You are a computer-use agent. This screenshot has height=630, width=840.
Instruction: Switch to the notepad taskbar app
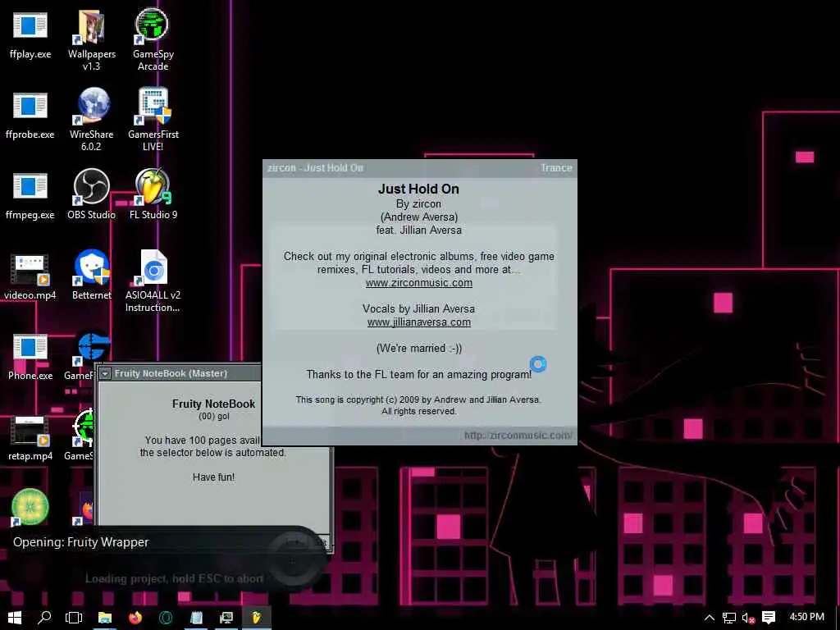(196, 617)
